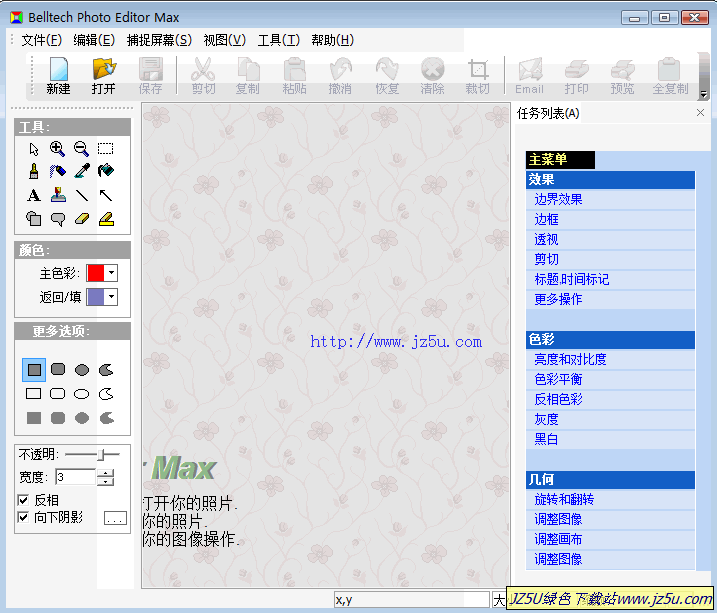
Task: Select the arrow pointer tool
Action: [x=34, y=149]
